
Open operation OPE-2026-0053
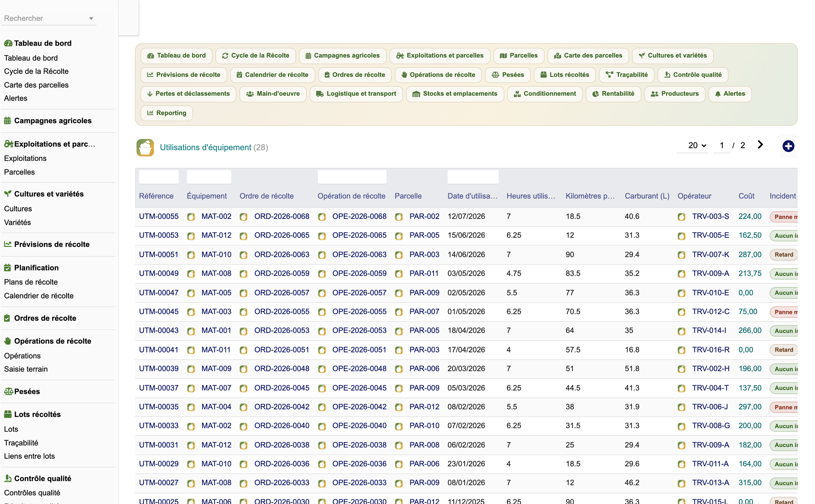tap(359, 330)
